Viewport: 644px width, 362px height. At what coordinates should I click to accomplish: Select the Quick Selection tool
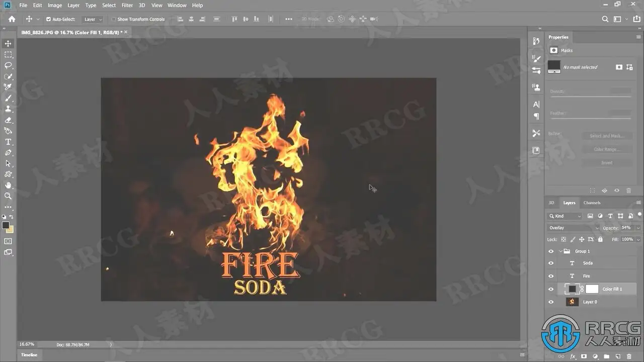[x=8, y=76]
